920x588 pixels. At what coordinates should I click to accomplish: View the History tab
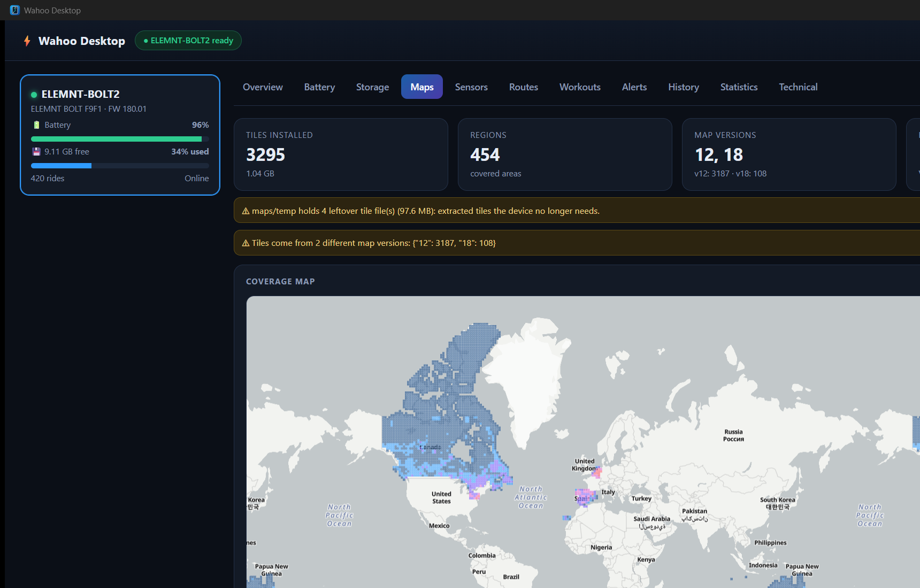pyautogui.click(x=684, y=87)
